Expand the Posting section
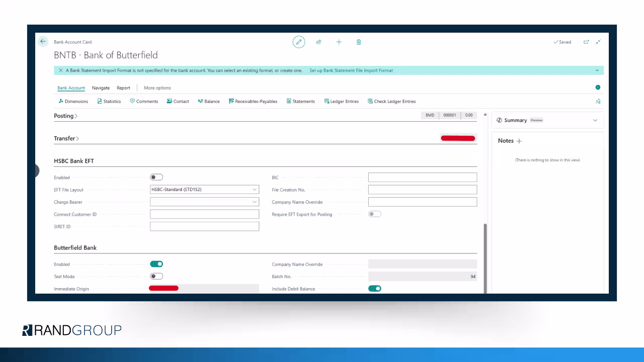Image resolution: width=644 pixels, height=362 pixels. tap(66, 116)
